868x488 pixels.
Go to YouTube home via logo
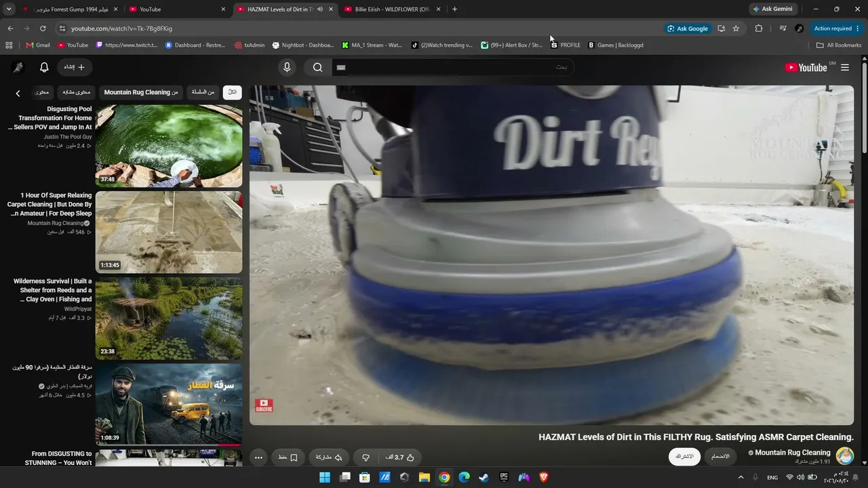tap(806, 67)
